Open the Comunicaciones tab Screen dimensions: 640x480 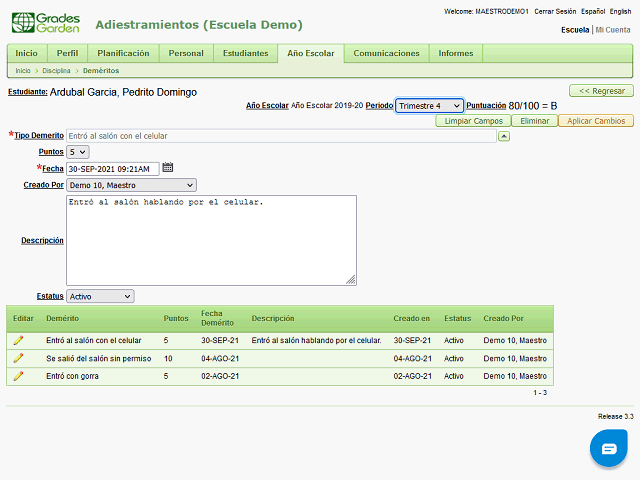tap(386, 53)
